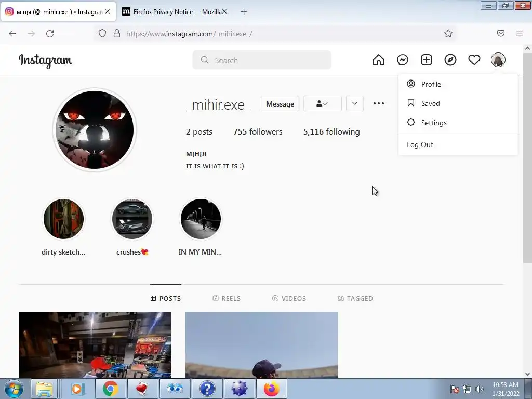Screen dimensions: 532x399
Task: Click the network tray icon
Action: tap(467, 389)
